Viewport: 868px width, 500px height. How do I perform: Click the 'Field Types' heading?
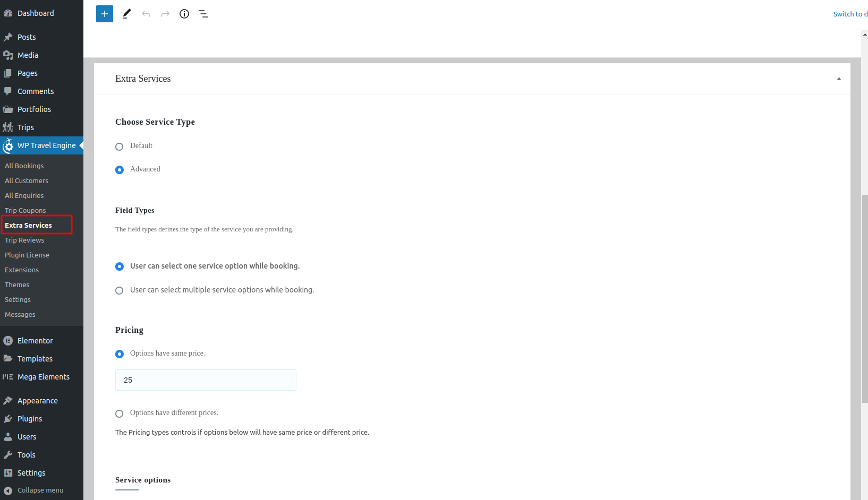(135, 210)
